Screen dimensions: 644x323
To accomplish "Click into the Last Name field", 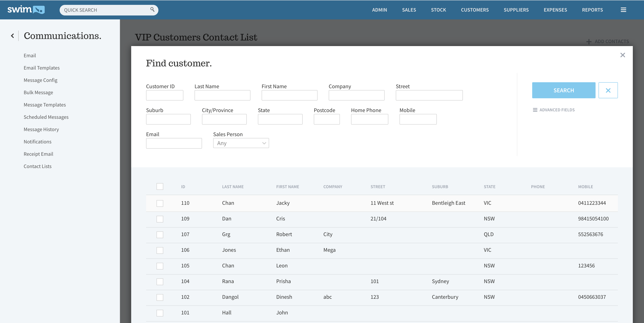I will click(x=222, y=95).
